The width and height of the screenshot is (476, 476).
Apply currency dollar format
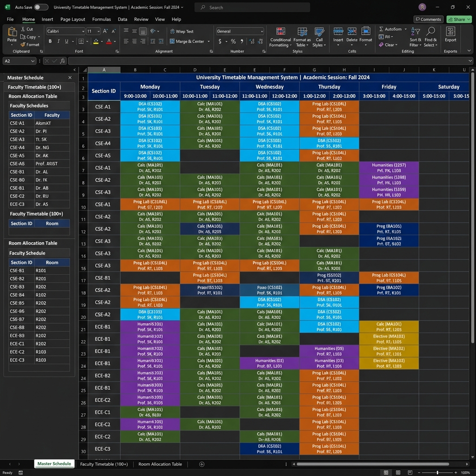click(x=220, y=41)
